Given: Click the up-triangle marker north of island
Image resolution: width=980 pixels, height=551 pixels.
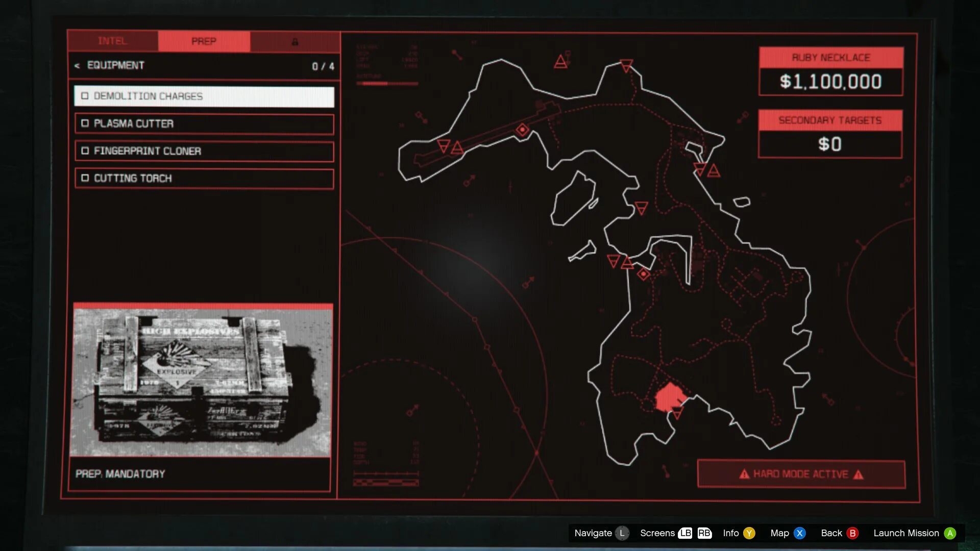Looking at the screenshot, I should click(561, 62).
